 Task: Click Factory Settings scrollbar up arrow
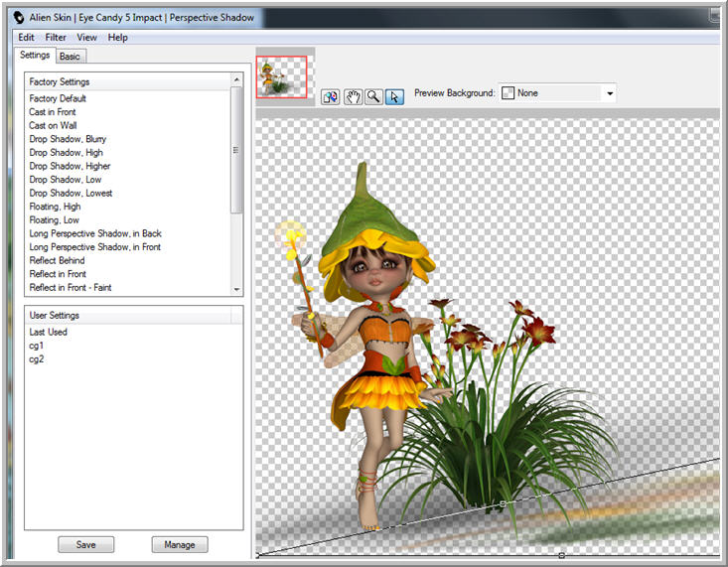coord(236,79)
